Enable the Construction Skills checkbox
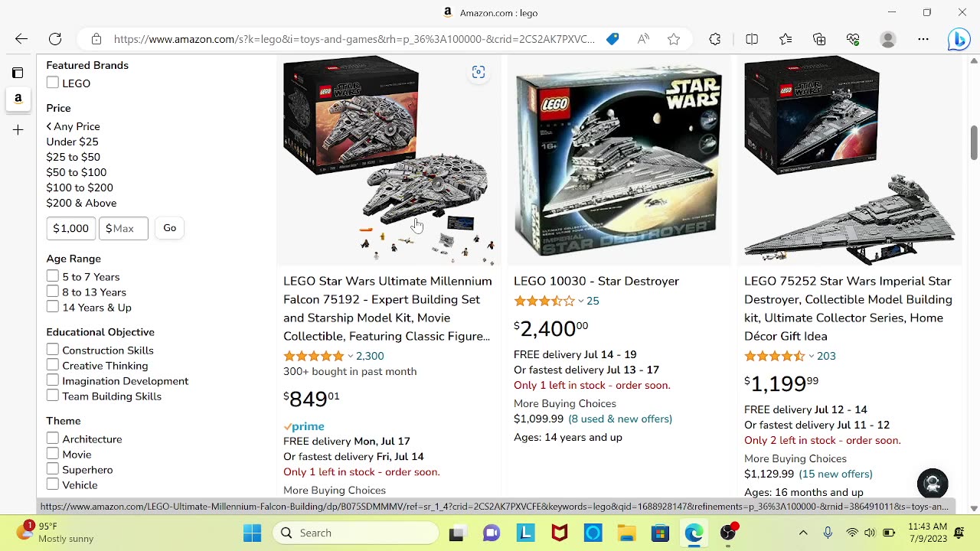 53,350
